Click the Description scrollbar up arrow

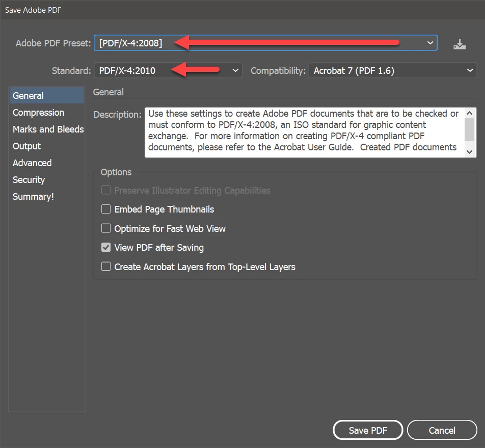pos(469,113)
